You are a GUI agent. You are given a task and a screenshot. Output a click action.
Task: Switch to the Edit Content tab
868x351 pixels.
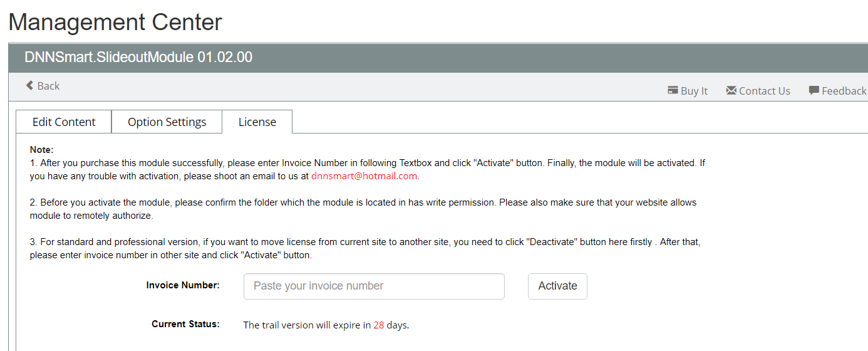[64, 122]
